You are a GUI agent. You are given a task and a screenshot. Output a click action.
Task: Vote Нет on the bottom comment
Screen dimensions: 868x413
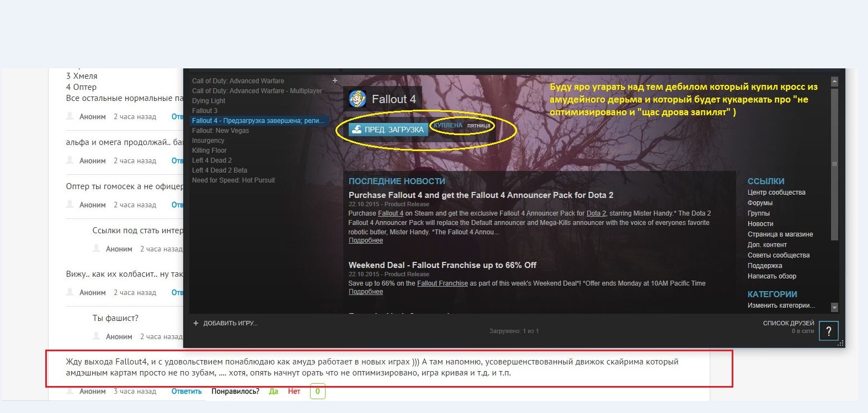pos(294,391)
